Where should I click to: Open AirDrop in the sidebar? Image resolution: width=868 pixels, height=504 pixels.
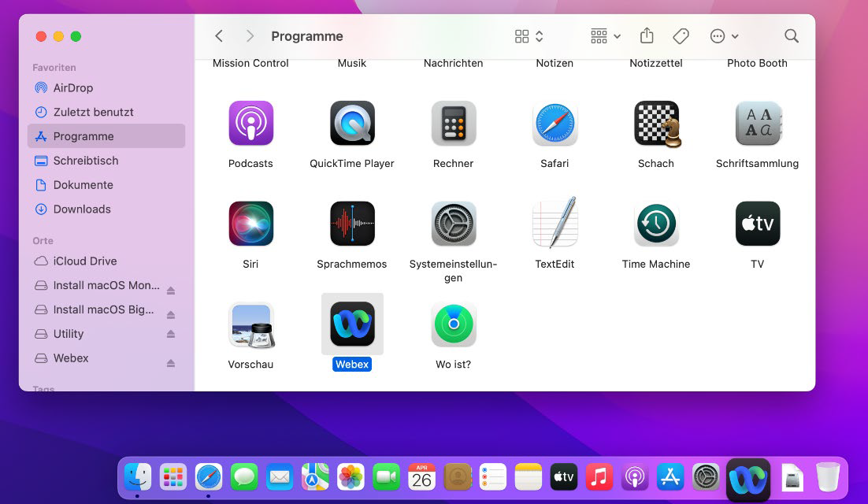(x=106, y=88)
